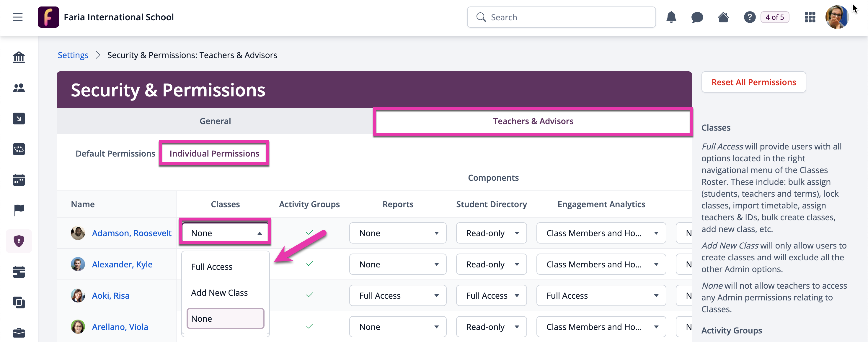Open the card sidebar icon

(19, 272)
